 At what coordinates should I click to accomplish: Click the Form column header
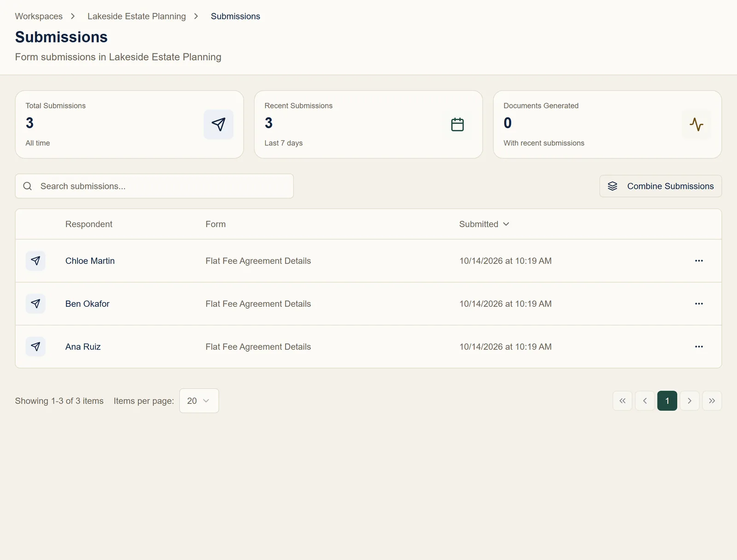216,224
